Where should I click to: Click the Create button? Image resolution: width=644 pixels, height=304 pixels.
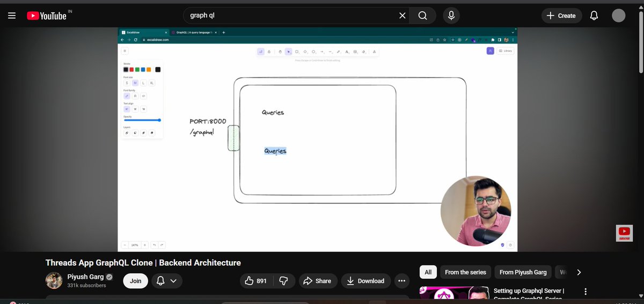pyautogui.click(x=561, y=16)
